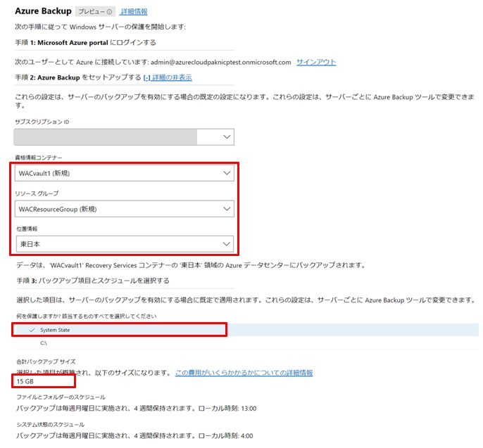Click the admin account email address text
This screenshot has height=448, width=483.
point(221,62)
